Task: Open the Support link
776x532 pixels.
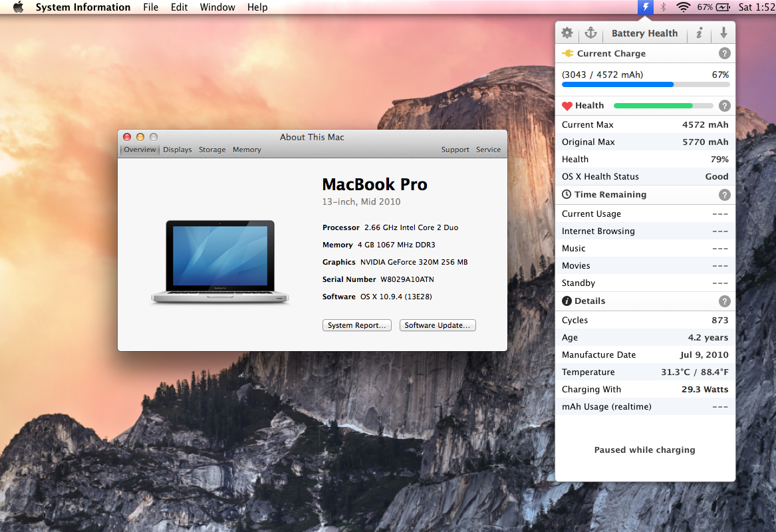Action: click(455, 150)
